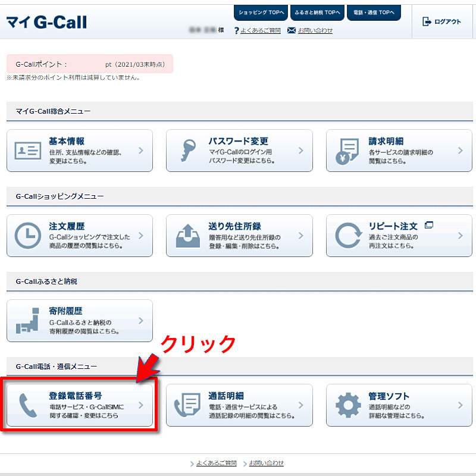Image resolution: width=476 pixels, height=476 pixels.
Task: Click the マイG-Call logo
Action: pos(46,22)
